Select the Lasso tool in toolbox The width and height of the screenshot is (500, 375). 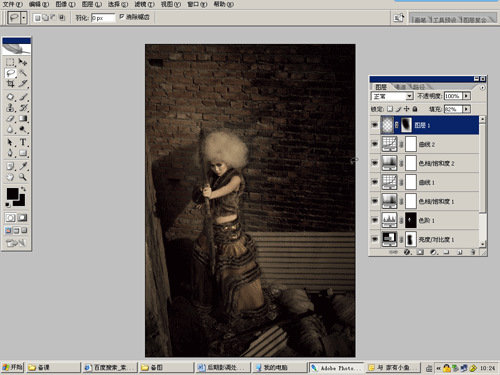click(10, 73)
